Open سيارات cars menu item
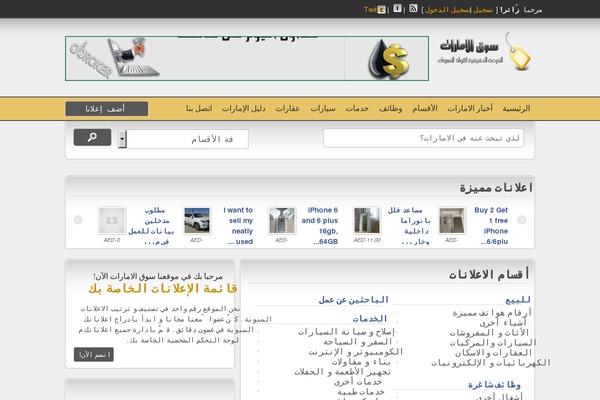The width and height of the screenshot is (600, 400). point(323,109)
